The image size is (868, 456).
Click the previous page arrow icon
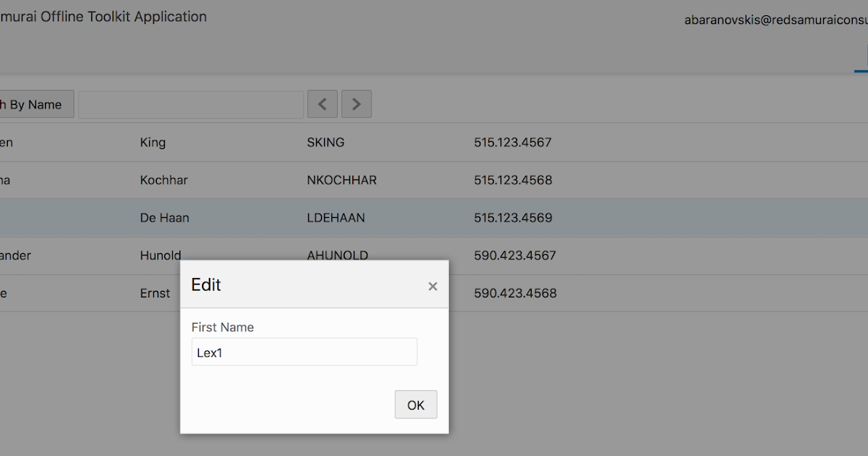[322, 104]
